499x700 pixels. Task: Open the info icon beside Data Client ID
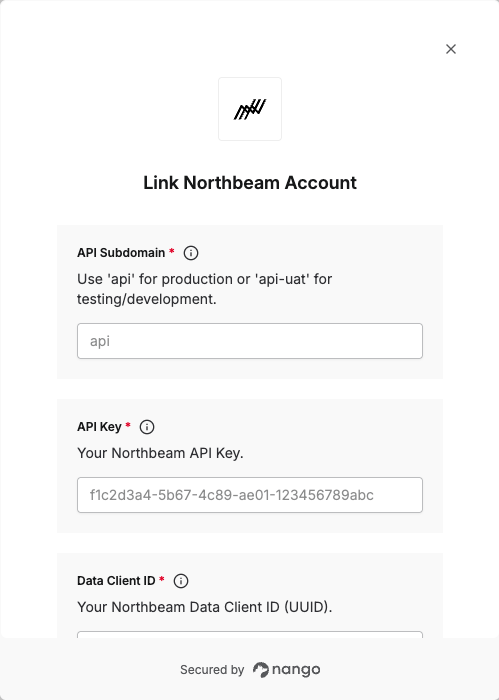(181, 581)
